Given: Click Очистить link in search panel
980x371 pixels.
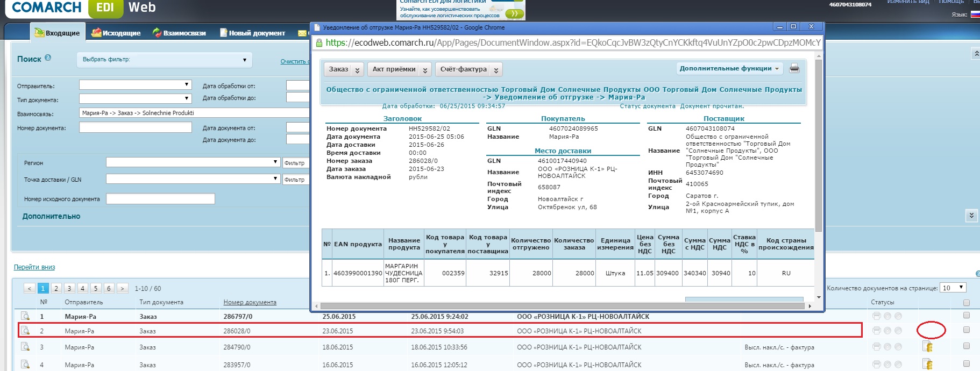Looking at the screenshot, I should click(x=295, y=61).
